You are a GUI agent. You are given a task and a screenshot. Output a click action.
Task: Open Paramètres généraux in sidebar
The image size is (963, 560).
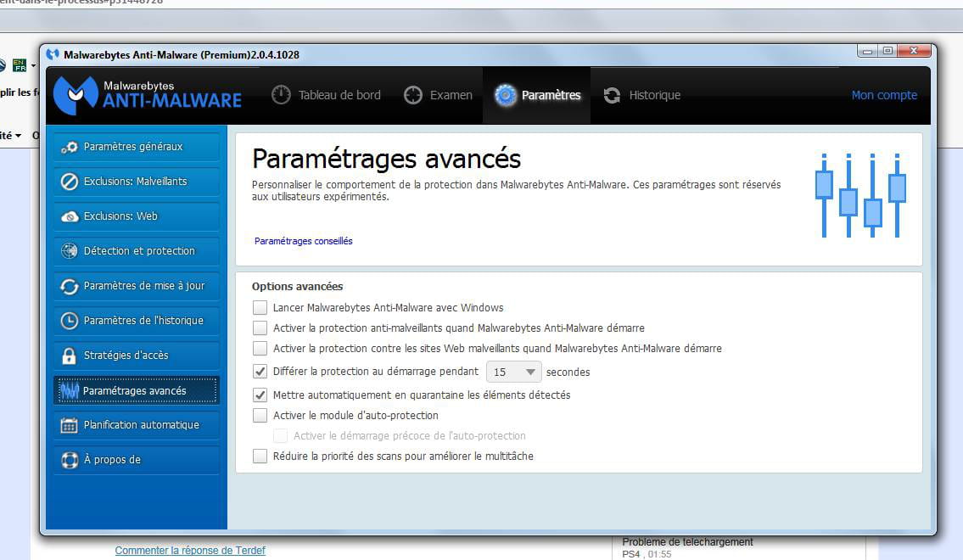tap(137, 148)
